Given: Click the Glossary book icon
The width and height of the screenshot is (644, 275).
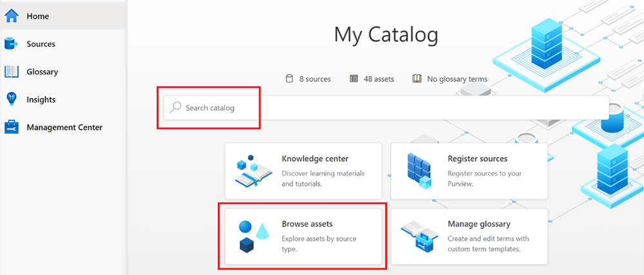Looking at the screenshot, I should coord(12,71).
